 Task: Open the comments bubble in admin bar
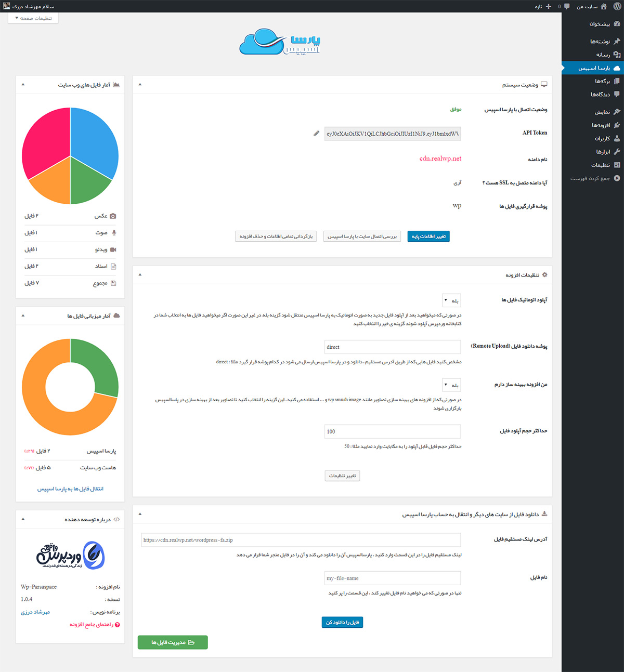(567, 7)
